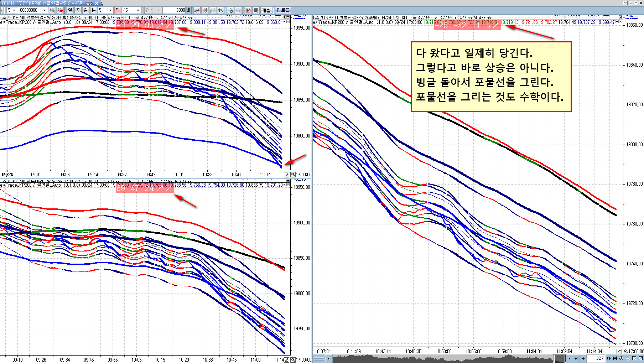
Task: Click the zoom-in plus icon at bottom right
Action: [x=621, y=358]
